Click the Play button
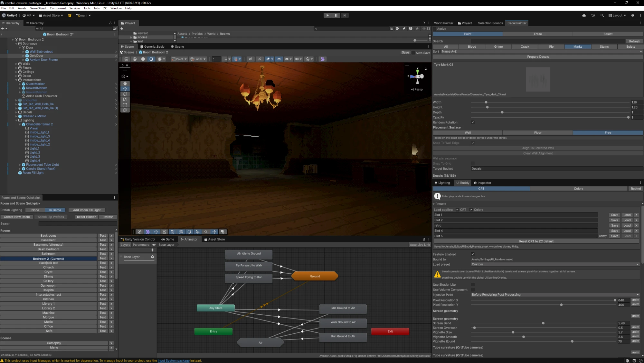644x363 pixels. [327, 15]
